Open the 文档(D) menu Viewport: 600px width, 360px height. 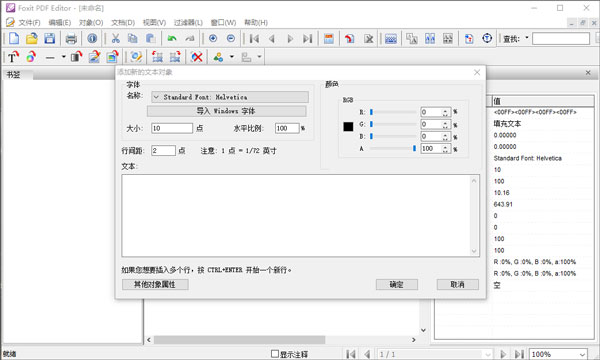pos(123,23)
